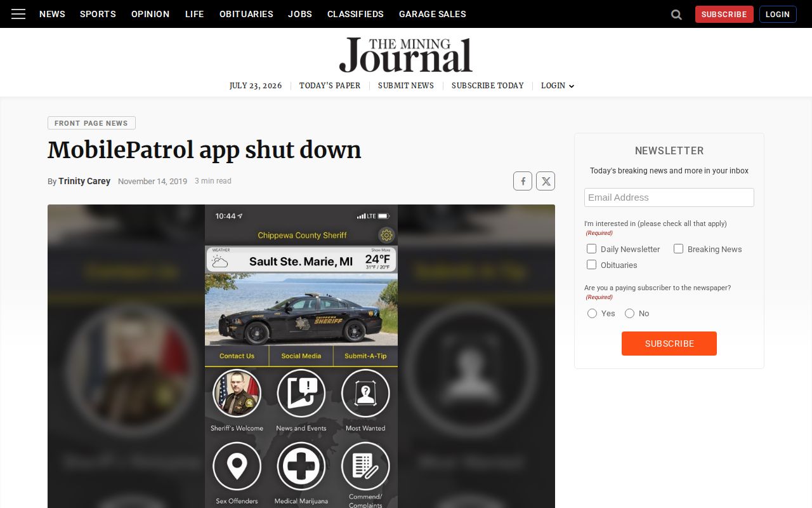Open the Classifieds section
Viewport: 812px width, 508px height.
point(355,14)
